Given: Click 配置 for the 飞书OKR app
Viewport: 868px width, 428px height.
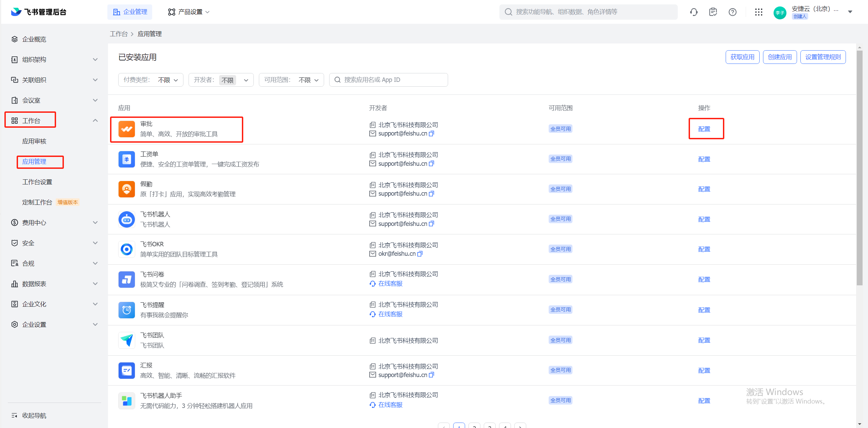Looking at the screenshot, I should coord(704,249).
